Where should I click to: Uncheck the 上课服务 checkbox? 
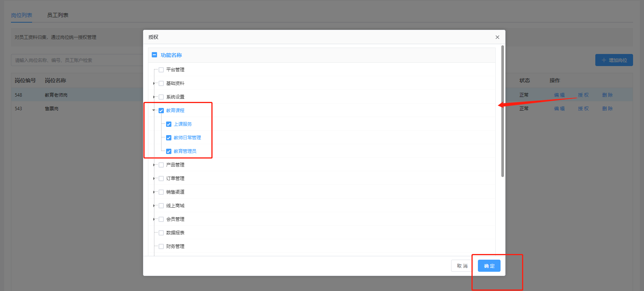(x=169, y=124)
